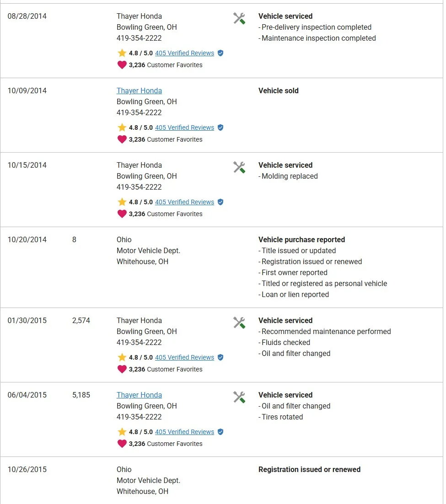Click the star rating icon in Vehicle sold entry
The image size is (446, 504).
(x=122, y=127)
